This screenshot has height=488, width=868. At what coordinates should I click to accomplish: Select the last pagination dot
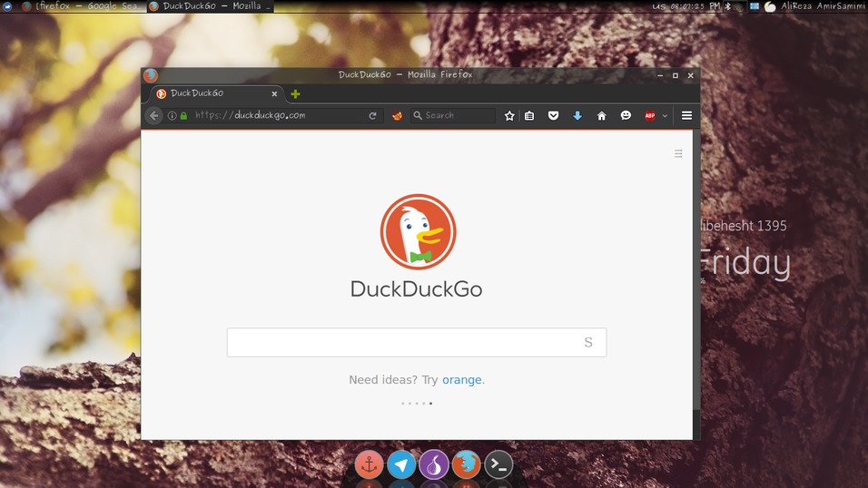430,404
